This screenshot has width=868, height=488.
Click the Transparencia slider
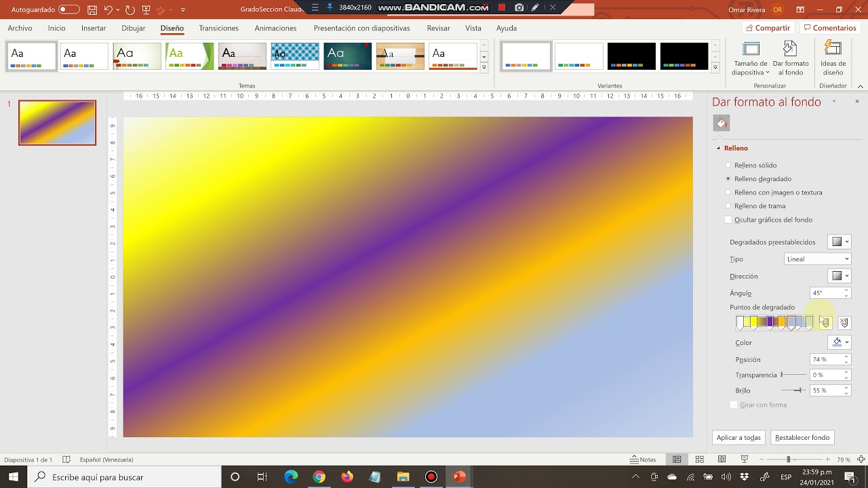[793, 375]
